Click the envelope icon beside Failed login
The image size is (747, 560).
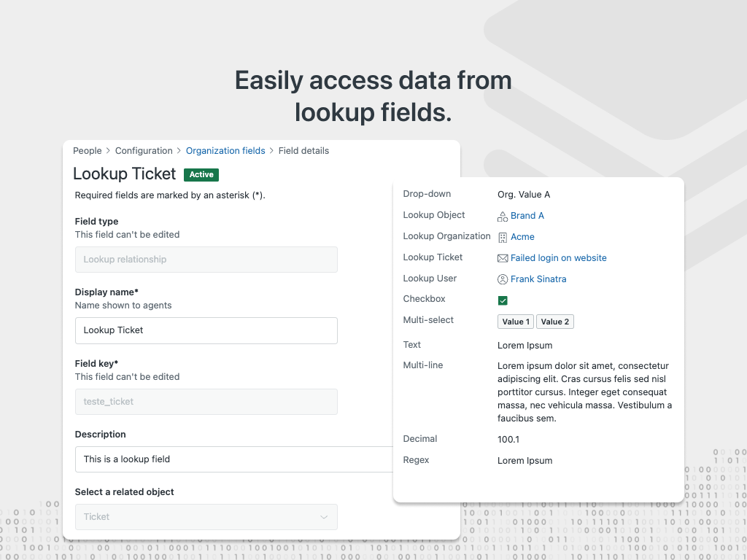(503, 258)
